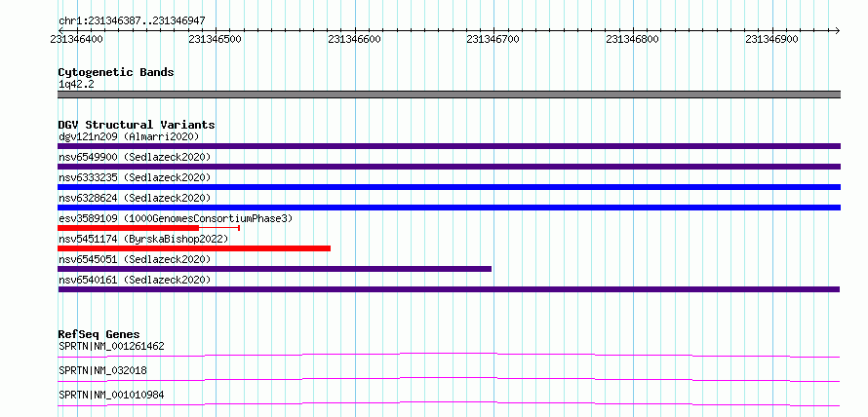
Task: Click the gray 1q42.2 cytogenetic band bar
Action: pyautogui.click(x=449, y=95)
